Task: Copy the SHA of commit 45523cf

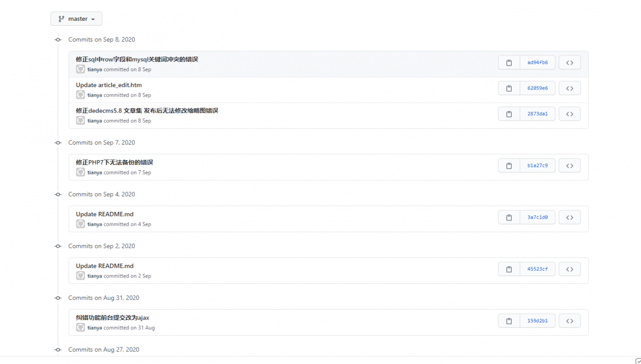Action: point(509,269)
